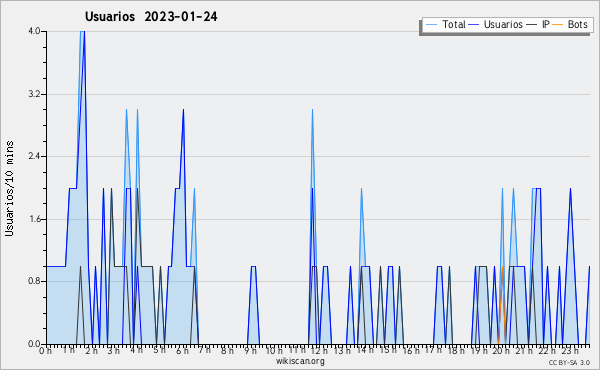Click the 0.8 y-axis value
The height and width of the screenshot is (370, 600).
pos(34,282)
